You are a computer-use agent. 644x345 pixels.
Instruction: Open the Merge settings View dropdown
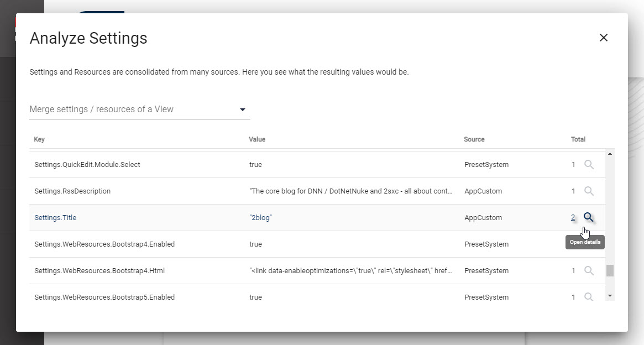[140, 109]
